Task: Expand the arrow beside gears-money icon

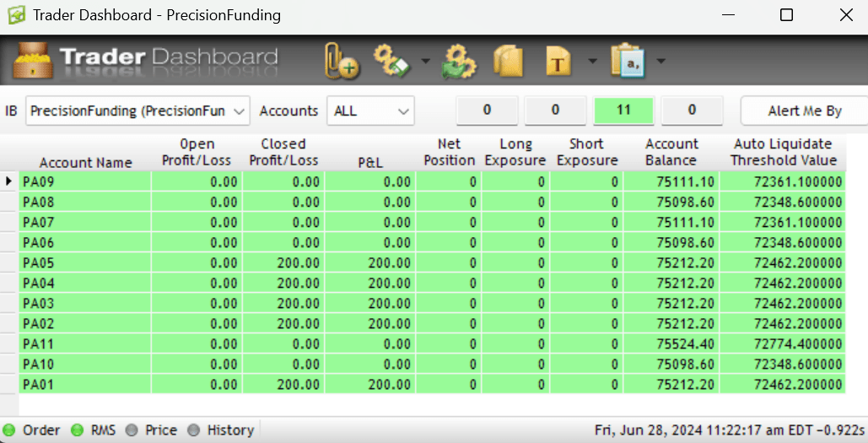Action: point(425,61)
